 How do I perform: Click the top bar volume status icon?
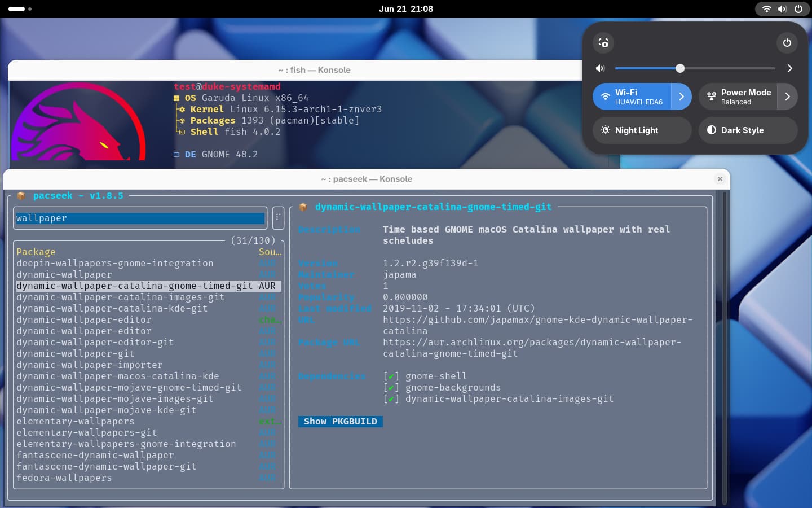[x=782, y=9]
